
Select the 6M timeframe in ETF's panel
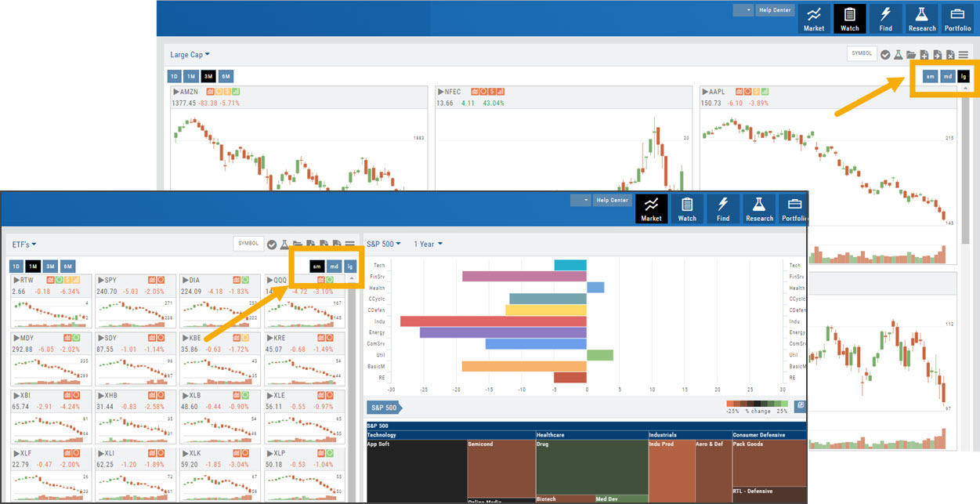pyautogui.click(x=68, y=267)
